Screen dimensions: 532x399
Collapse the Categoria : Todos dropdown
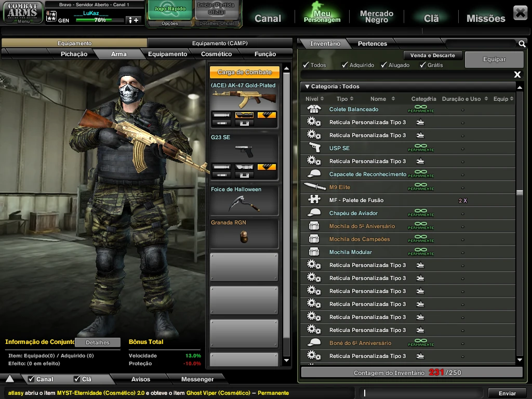click(307, 87)
